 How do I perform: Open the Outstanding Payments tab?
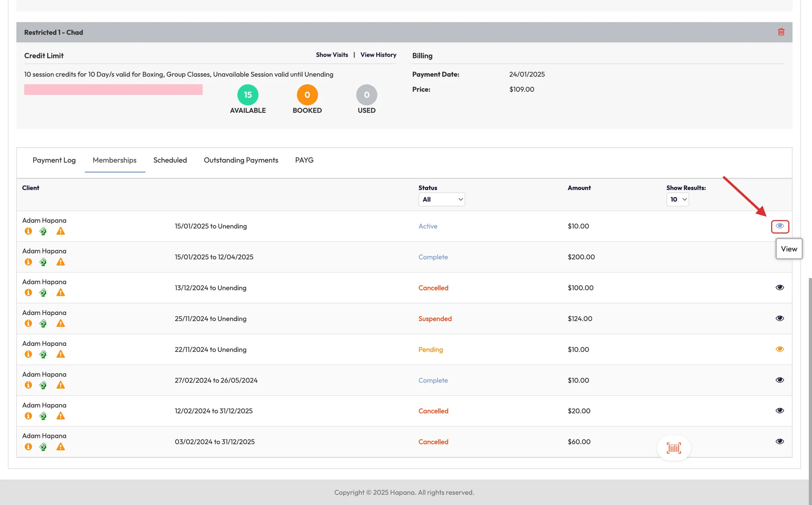[241, 160]
